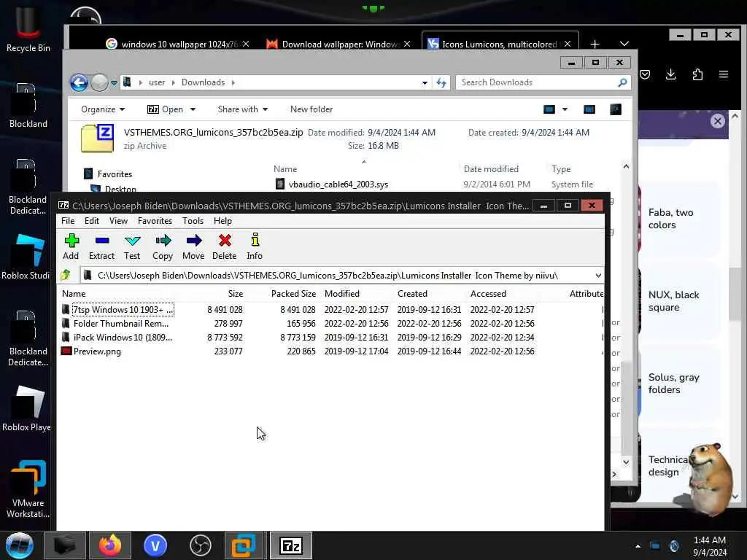Screen dimensions: 747x560
Task: Expand Explorer address bar history dropdown
Action: pos(425,83)
